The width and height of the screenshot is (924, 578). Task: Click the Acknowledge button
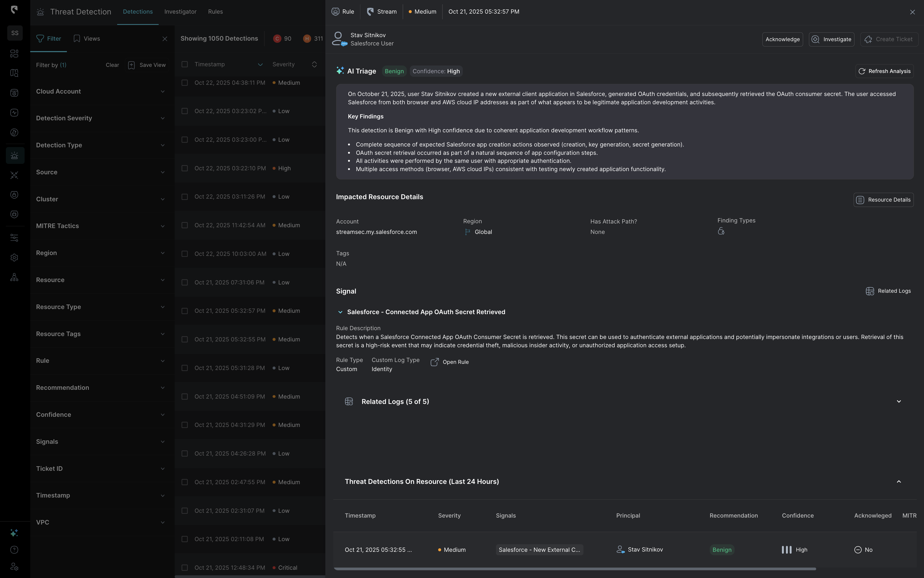[x=782, y=39]
